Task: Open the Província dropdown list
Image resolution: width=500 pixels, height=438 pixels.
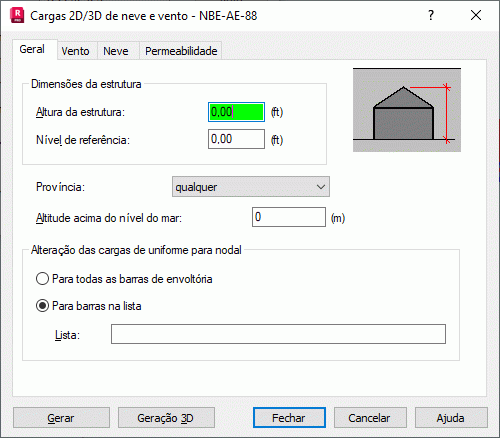Action: [251, 187]
